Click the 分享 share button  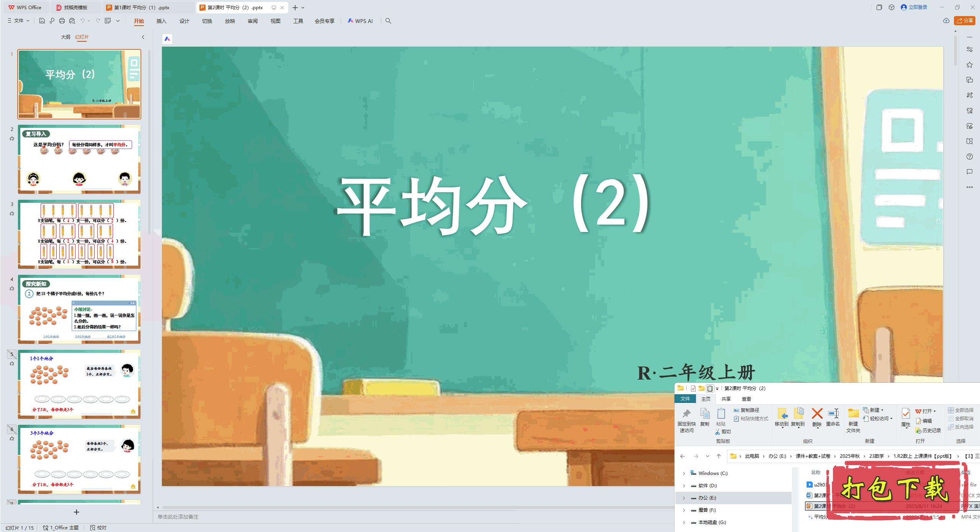coord(965,21)
